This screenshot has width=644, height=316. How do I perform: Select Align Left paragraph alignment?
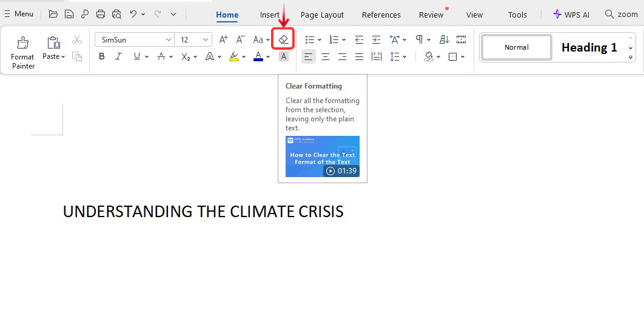point(309,56)
